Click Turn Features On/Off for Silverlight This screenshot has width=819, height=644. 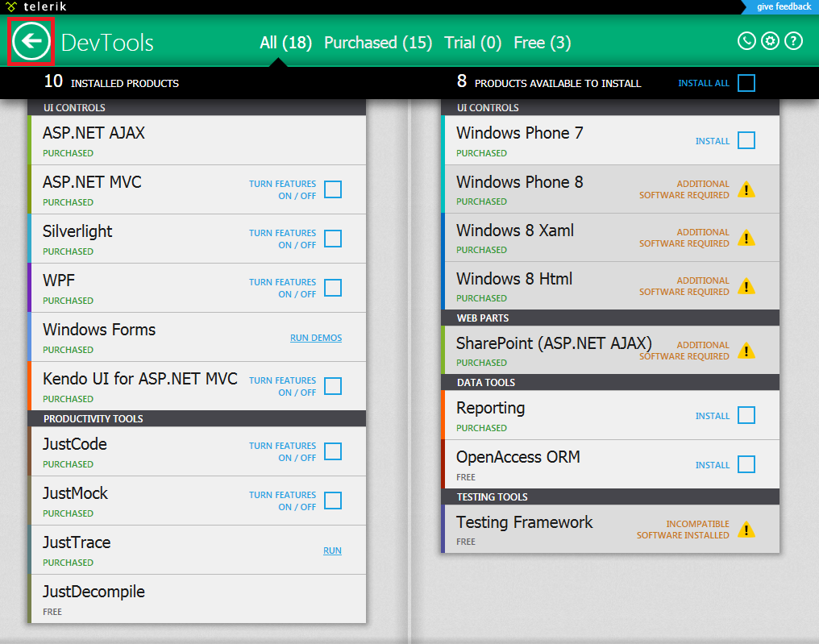pos(283,239)
